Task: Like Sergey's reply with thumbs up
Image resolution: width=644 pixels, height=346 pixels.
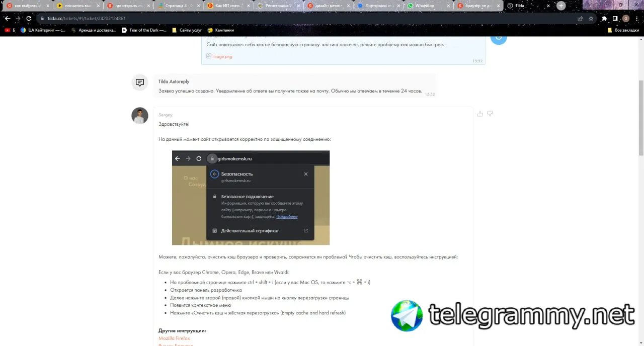Action: point(480,114)
